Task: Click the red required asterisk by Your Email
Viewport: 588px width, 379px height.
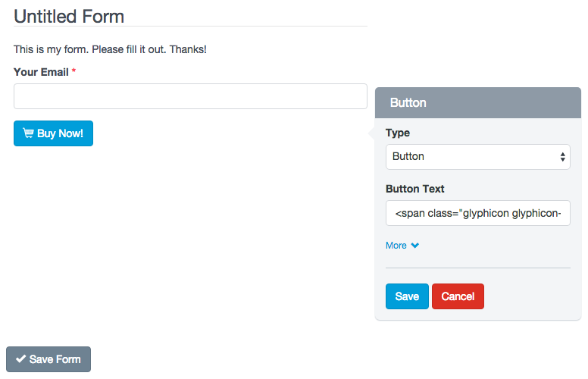Action: [74, 73]
